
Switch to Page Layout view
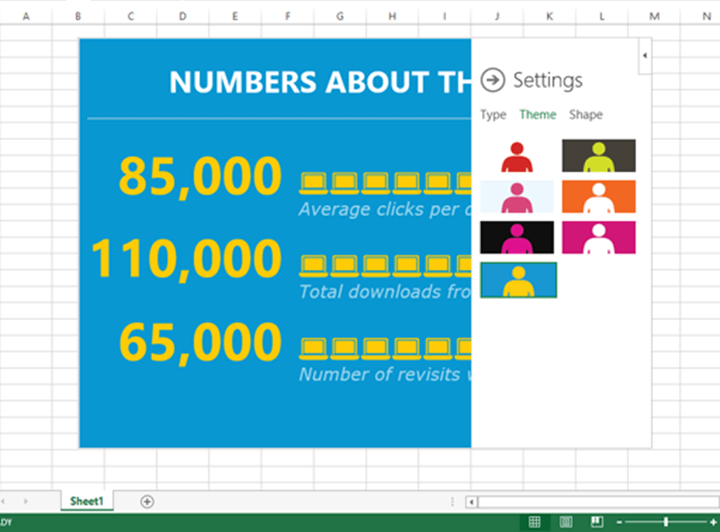(565, 522)
